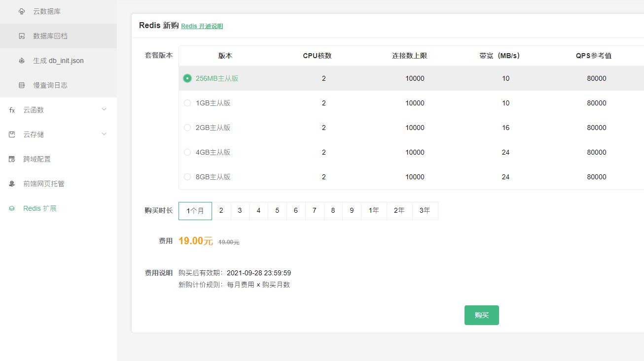Image resolution: width=644 pixels, height=361 pixels.
Task: Choose 3 months purchase duration
Action: 240,211
